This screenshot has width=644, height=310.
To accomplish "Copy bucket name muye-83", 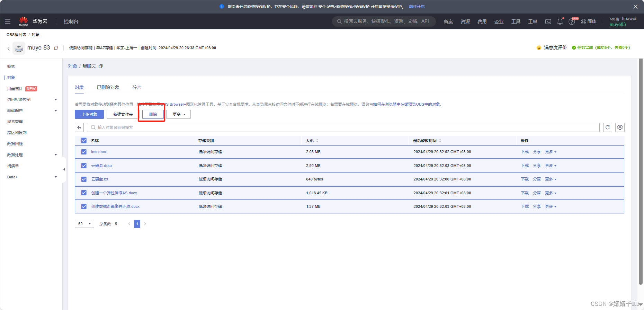I will [56, 48].
